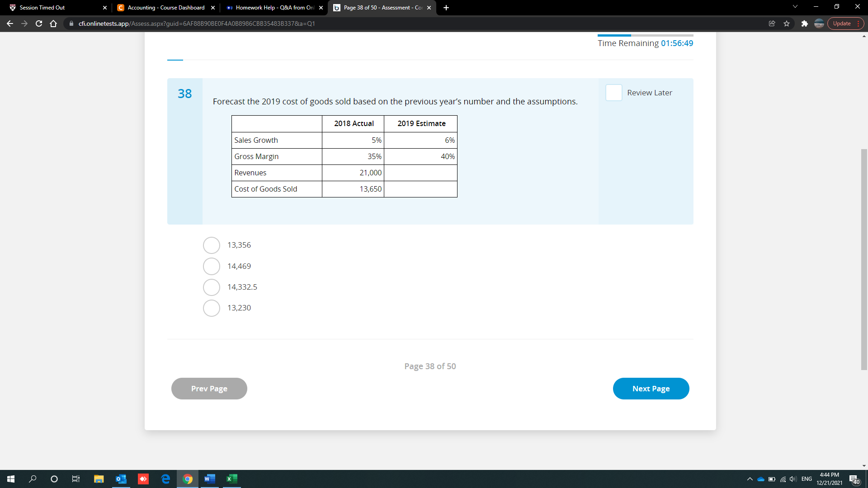Image resolution: width=868 pixels, height=488 pixels.
Task: Open Excel from the taskbar
Action: [232, 479]
